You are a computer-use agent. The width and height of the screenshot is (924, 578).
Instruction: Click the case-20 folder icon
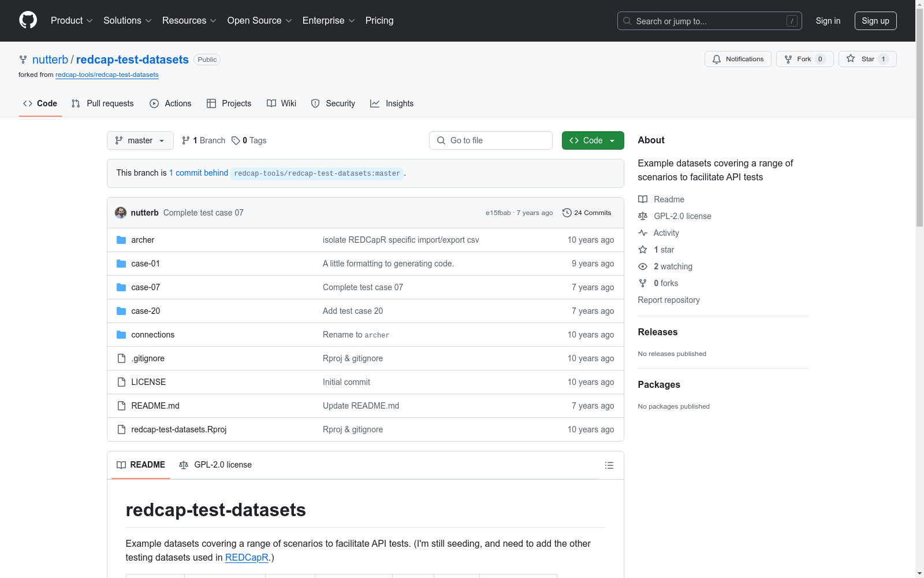(121, 311)
